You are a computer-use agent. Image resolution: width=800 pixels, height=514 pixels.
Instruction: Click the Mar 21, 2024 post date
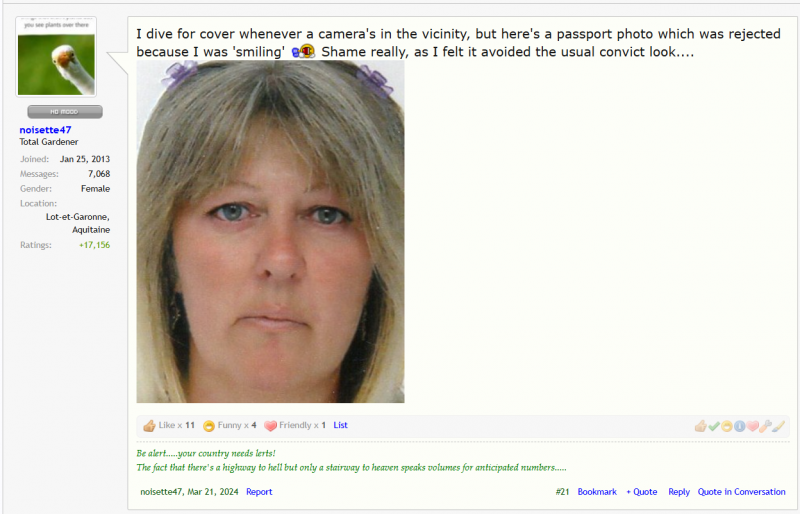click(x=213, y=492)
